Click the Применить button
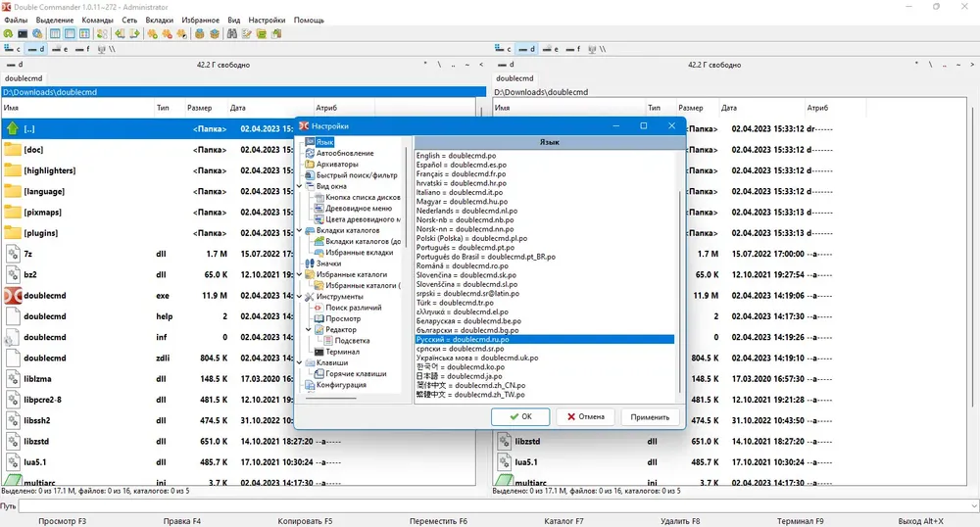This screenshot has width=980, height=527. coord(650,417)
